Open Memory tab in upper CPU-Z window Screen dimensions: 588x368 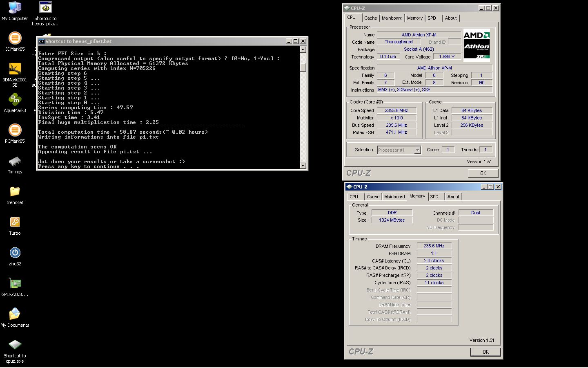[x=415, y=18]
